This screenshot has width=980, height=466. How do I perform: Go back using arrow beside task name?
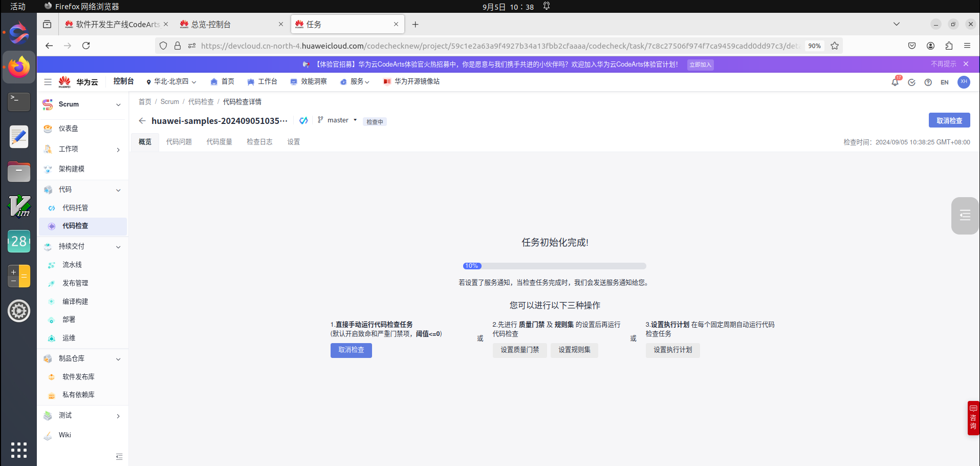click(142, 121)
